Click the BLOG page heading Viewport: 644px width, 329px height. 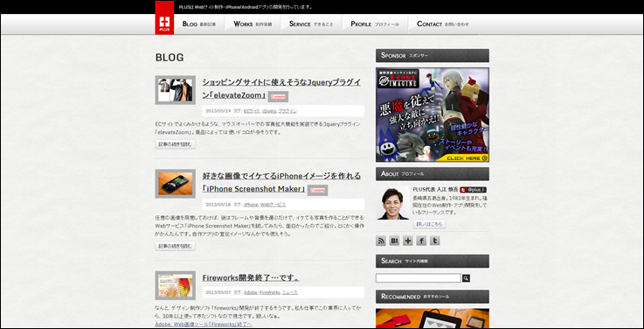point(170,57)
